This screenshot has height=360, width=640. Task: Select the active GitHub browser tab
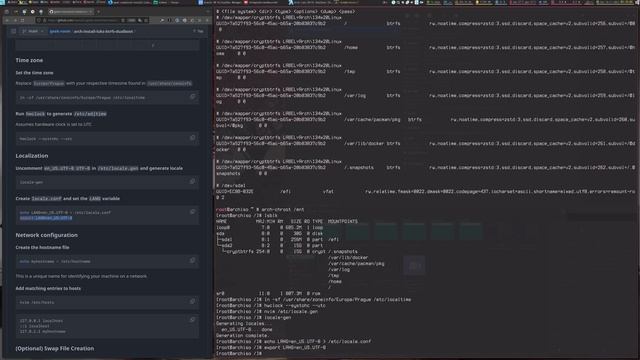[70, 12]
